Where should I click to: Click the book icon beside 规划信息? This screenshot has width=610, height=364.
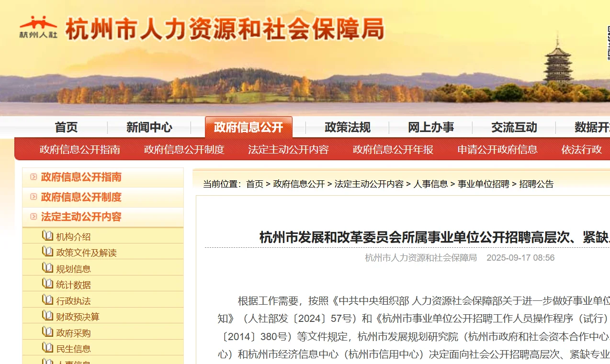tap(47, 267)
